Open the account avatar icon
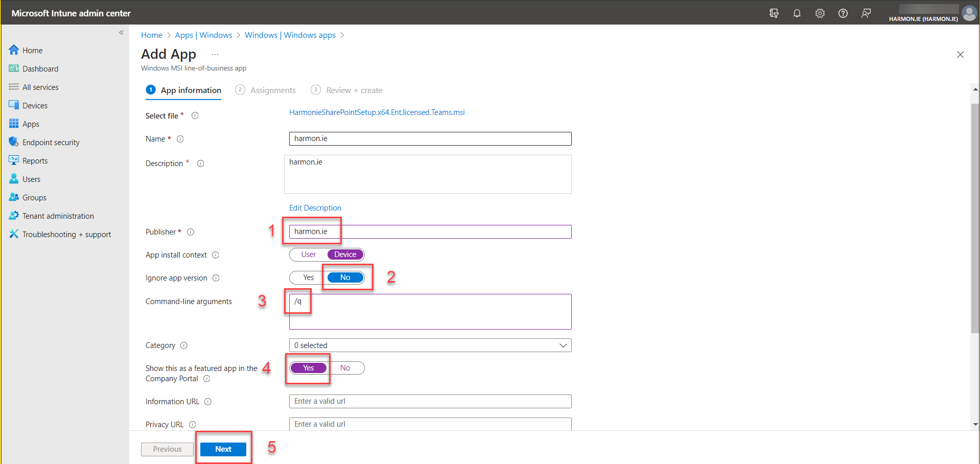Viewport: 980px width, 464px height. pyautogui.click(x=969, y=13)
